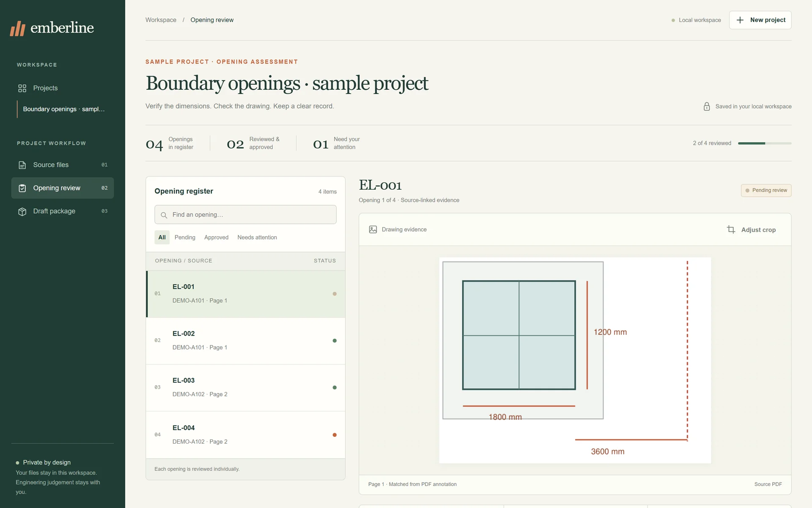812x508 pixels.
Task: Filter register by Pending tab
Action: pyautogui.click(x=185, y=237)
